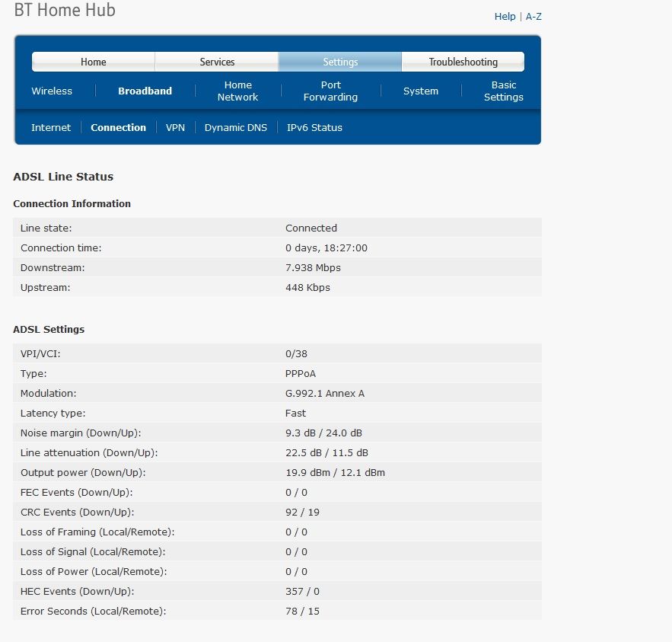
Task: Click the Modulation: label
Action: point(49,393)
